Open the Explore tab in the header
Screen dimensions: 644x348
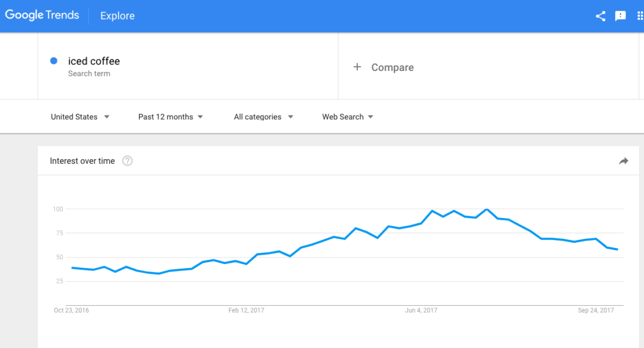(x=117, y=15)
